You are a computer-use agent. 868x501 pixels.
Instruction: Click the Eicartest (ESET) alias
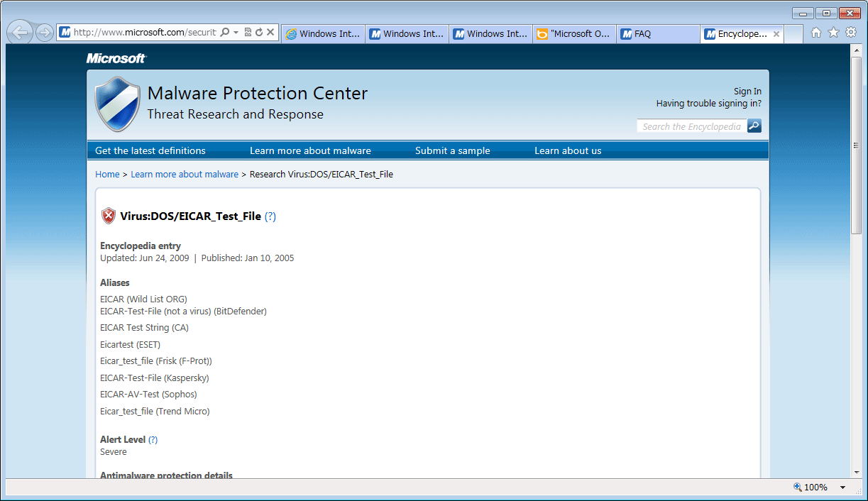130,345
